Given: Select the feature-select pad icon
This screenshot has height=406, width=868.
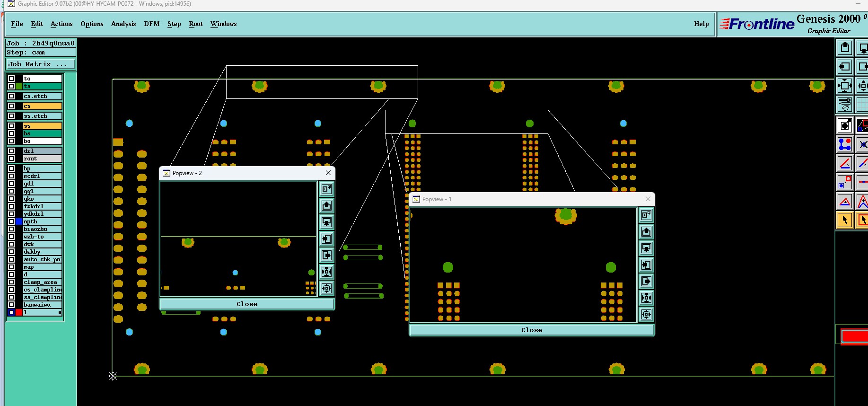Looking at the screenshot, I should [x=845, y=125].
